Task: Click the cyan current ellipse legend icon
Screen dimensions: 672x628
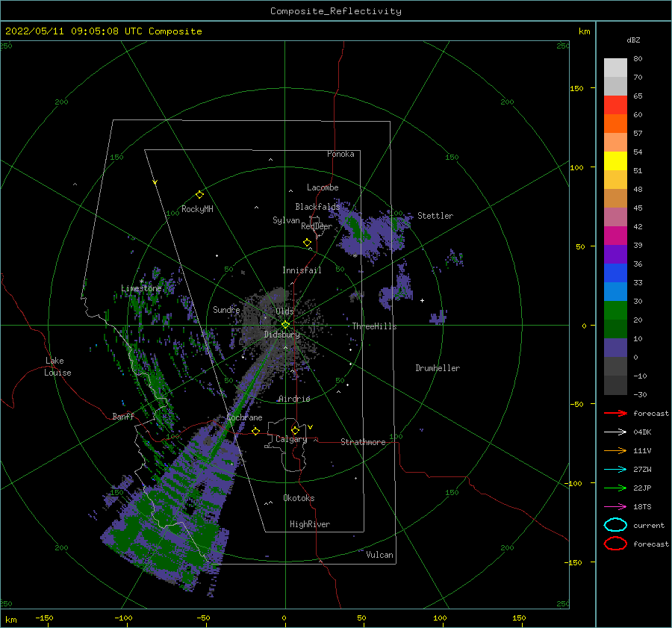Action: pyautogui.click(x=615, y=525)
